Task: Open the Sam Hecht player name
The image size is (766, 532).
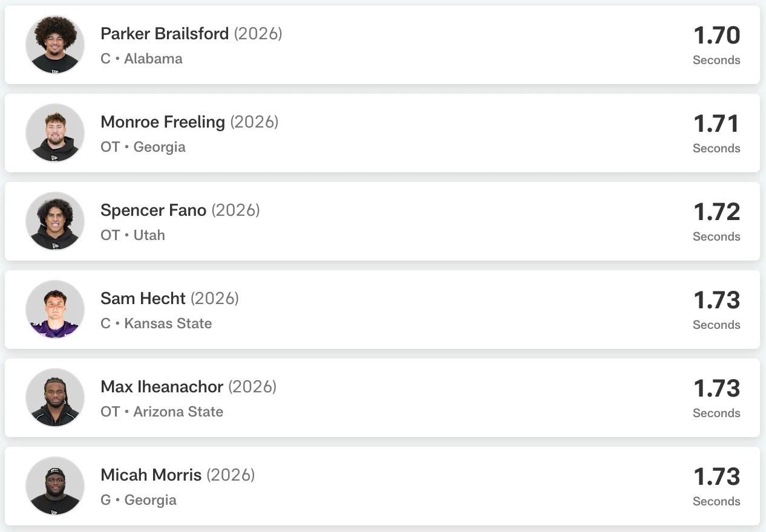Action: (143, 299)
